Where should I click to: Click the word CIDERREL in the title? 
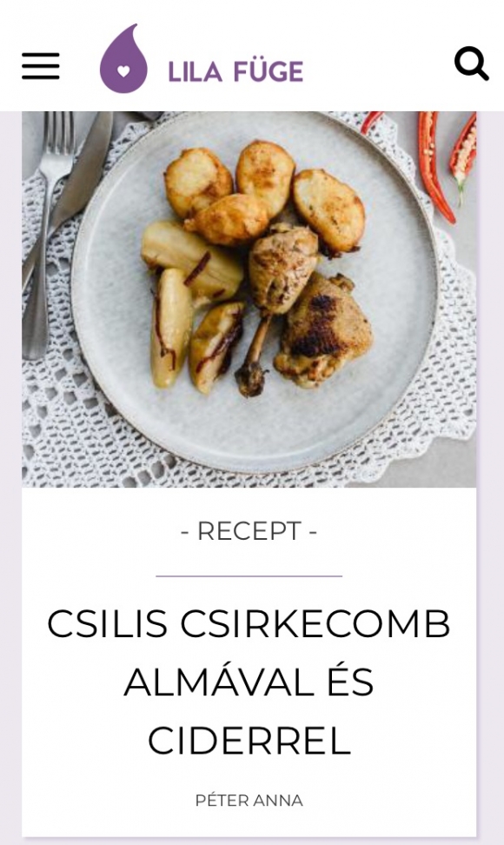pos(249,741)
